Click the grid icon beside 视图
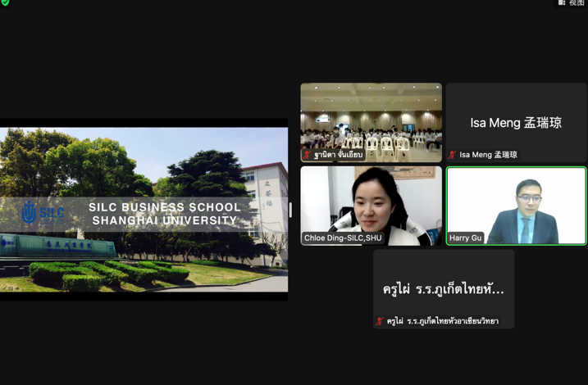Screen dimensions: 588x385 click(x=562, y=3)
